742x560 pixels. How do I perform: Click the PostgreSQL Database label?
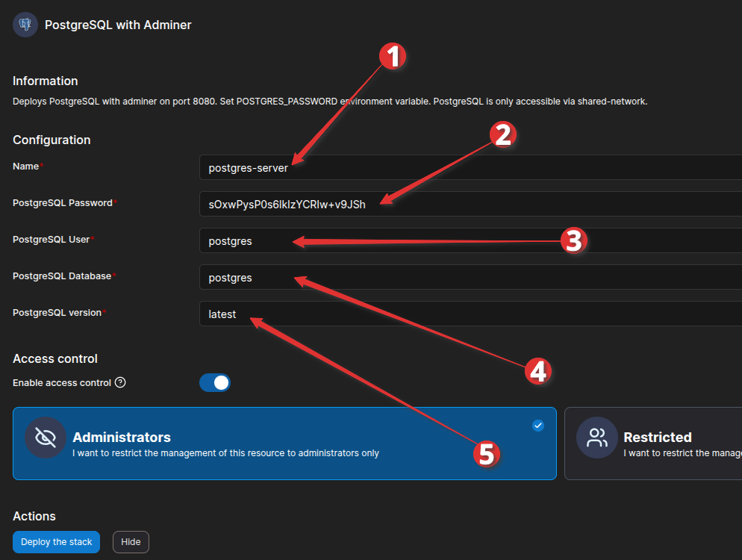point(62,276)
